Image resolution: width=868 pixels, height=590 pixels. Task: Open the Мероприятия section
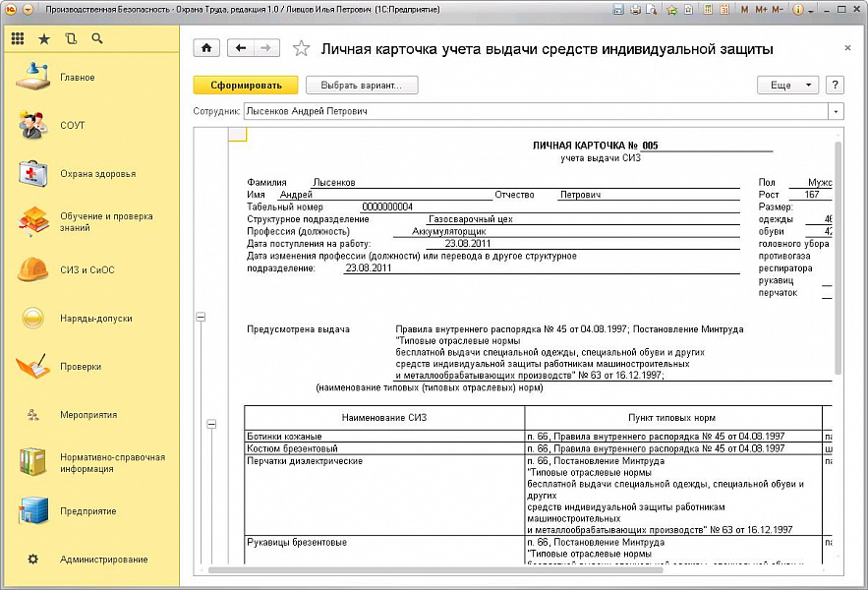88,415
